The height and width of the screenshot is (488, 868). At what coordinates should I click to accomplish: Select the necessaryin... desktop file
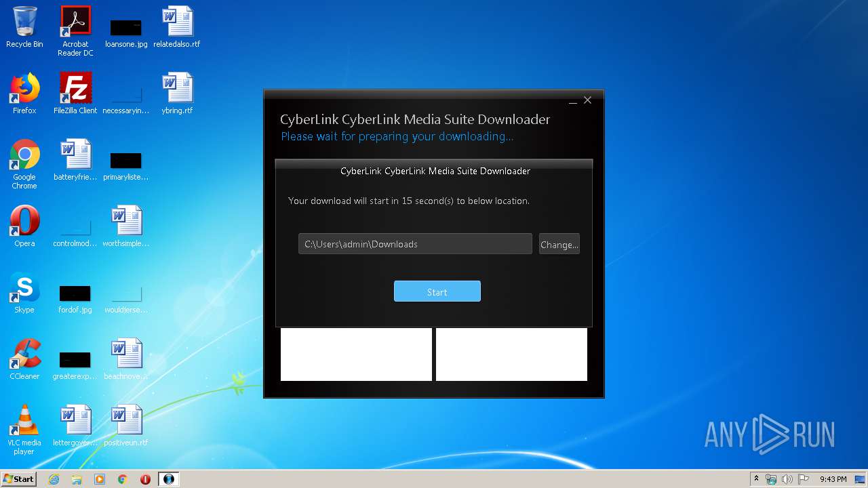[126, 99]
